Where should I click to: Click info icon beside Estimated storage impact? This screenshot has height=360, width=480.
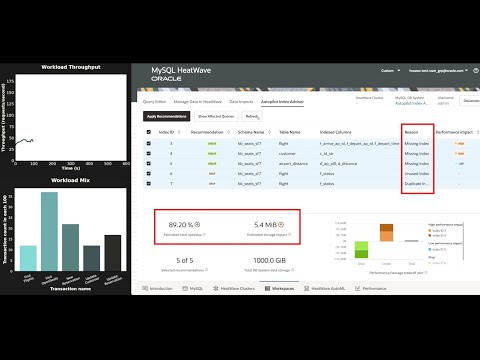click(x=289, y=234)
